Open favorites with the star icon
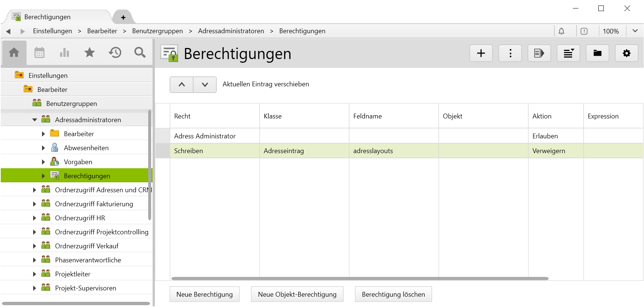The width and height of the screenshot is (644, 307). tap(90, 53)
